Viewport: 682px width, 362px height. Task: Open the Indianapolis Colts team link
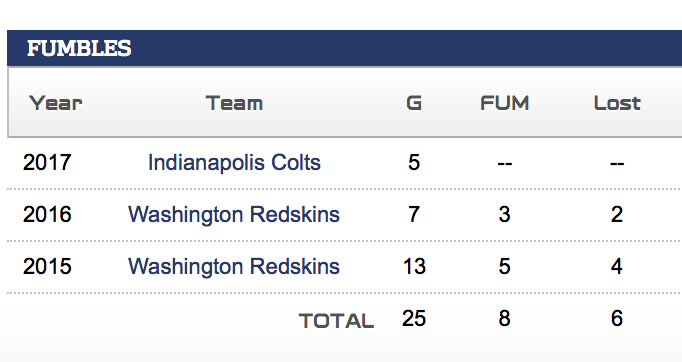234,163
